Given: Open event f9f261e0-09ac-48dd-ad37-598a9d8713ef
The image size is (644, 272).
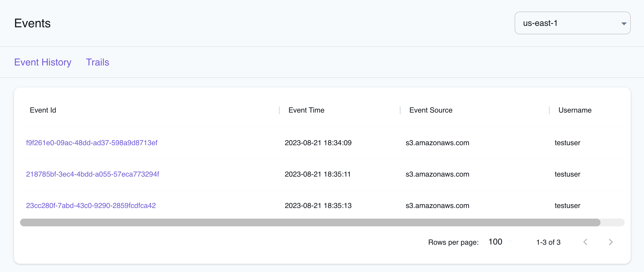Looking at the screenshot, I should 92,143.
